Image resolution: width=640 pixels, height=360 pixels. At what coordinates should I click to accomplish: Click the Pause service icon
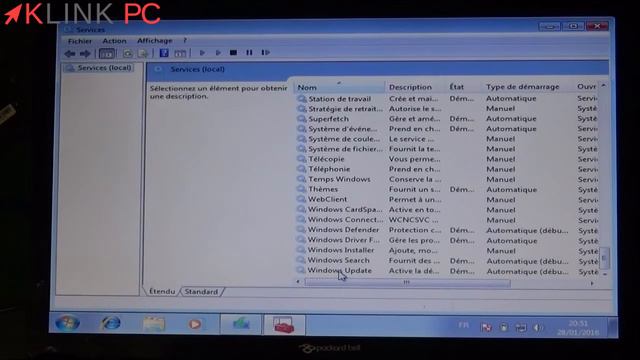249,53
